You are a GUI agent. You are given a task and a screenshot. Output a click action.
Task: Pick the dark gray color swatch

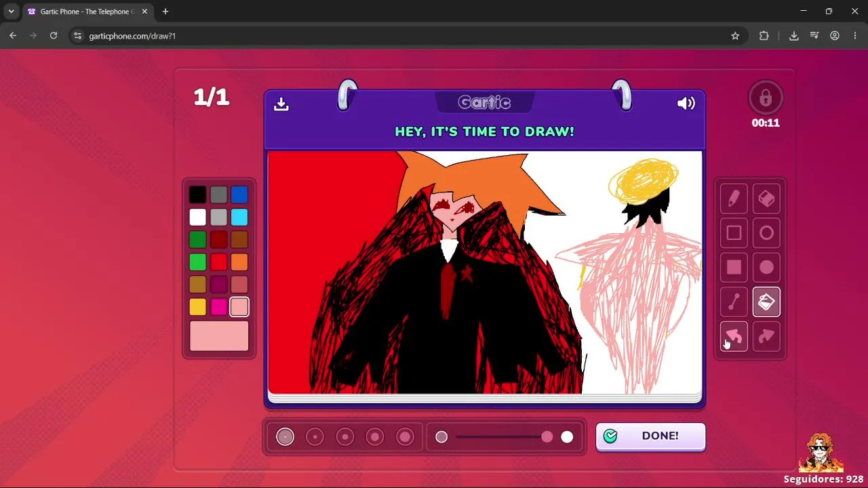tap(218, 195)
